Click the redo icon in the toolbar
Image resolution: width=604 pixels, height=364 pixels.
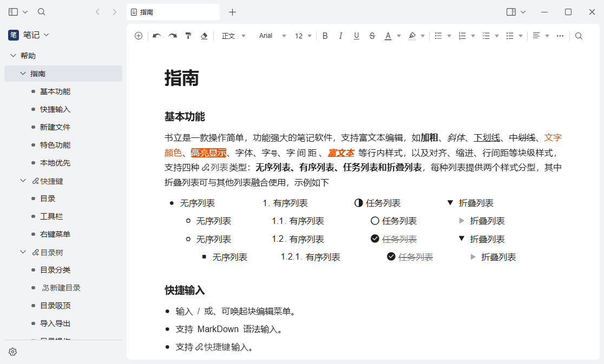(172, 35)
